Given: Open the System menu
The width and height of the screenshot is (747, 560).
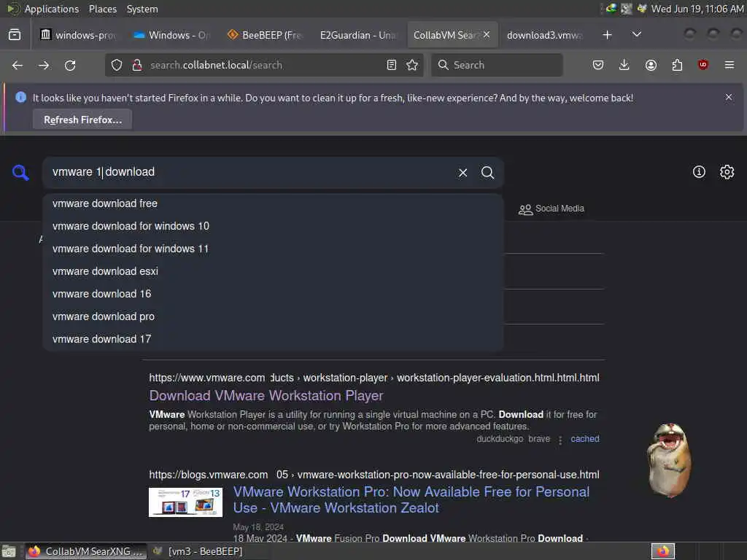Looking at the screenshot, I should 142,9.
